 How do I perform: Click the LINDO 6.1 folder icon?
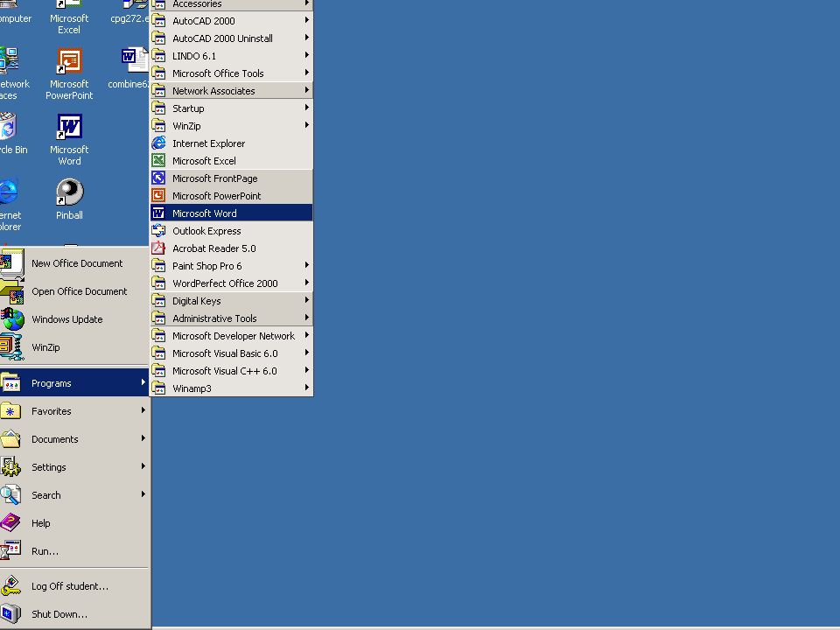158,56
